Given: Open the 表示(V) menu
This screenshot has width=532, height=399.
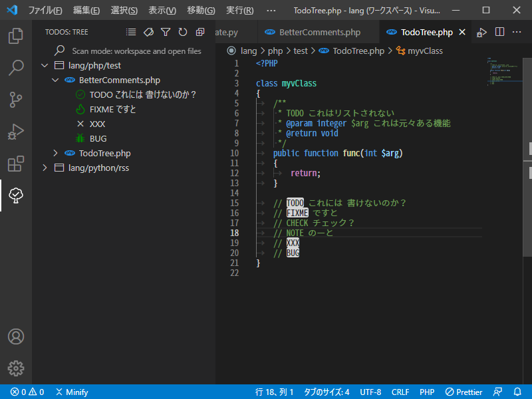Looking at the screenshot, I should click(162, 10).
